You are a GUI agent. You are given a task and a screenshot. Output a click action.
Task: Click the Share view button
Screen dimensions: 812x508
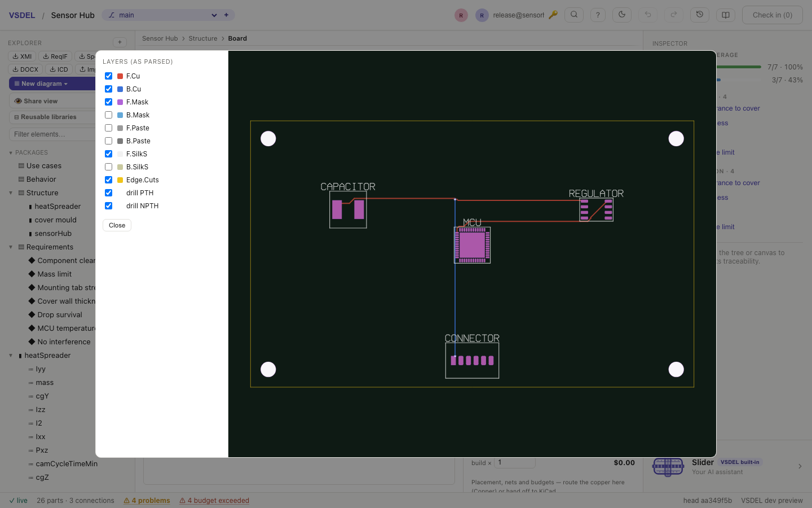52,101
